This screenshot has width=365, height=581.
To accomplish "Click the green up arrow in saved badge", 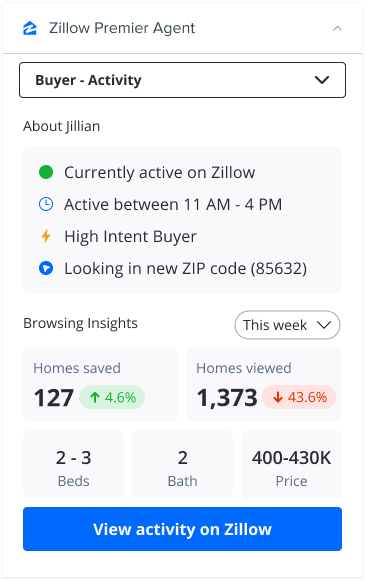I will tap(95, 398).
